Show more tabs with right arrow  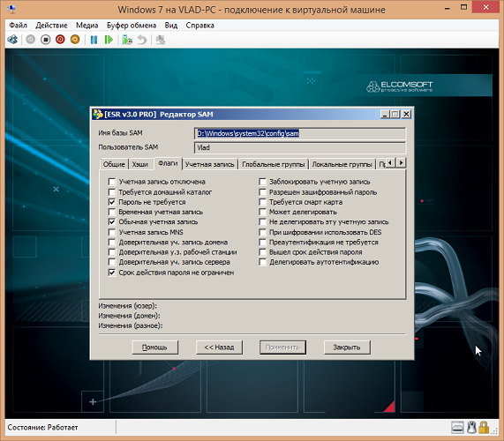[401, 163]
